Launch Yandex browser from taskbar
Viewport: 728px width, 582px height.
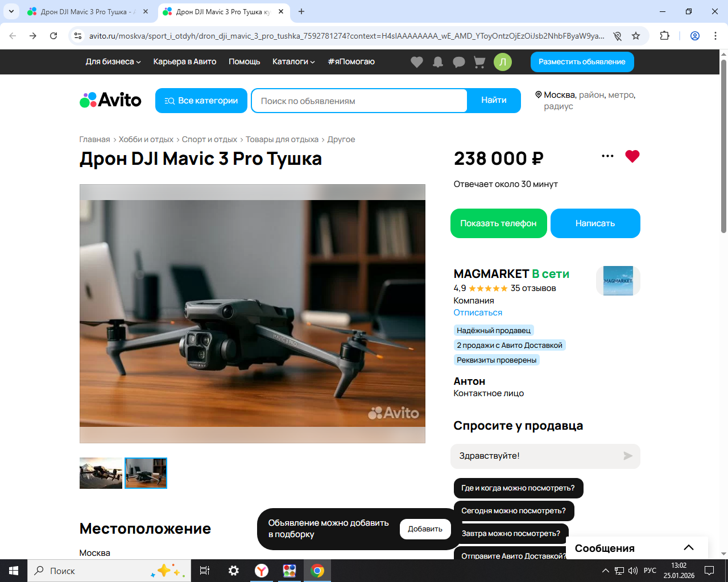click(x=262, y=571)
